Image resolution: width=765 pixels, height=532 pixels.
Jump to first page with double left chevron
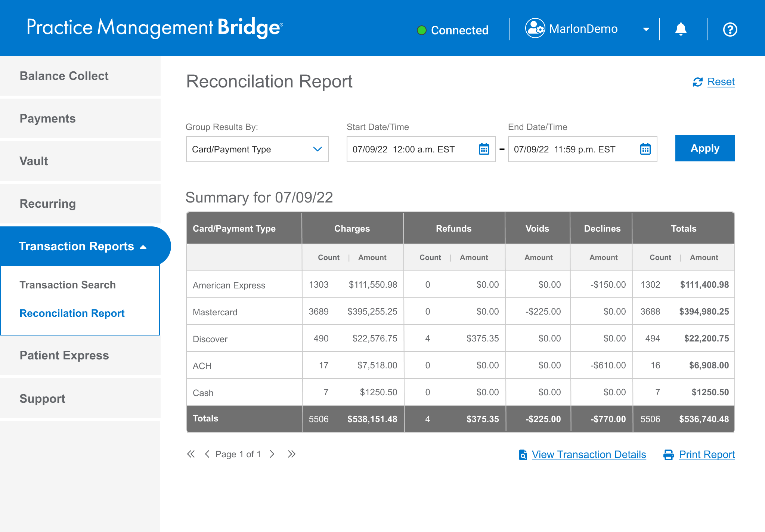[x=191, y=454]
